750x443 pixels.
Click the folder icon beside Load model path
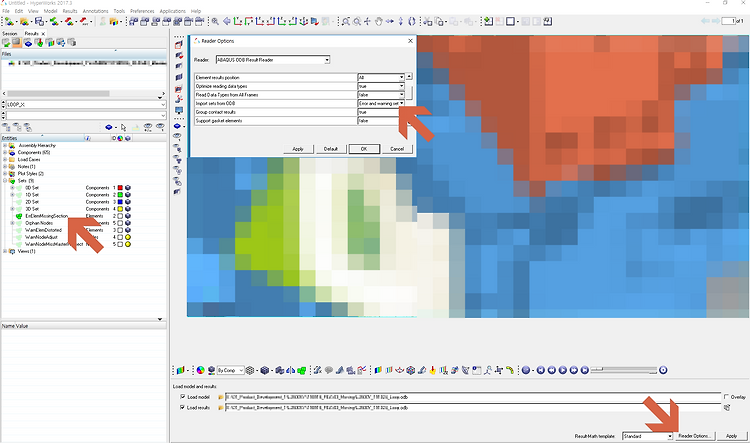(221, 397)
